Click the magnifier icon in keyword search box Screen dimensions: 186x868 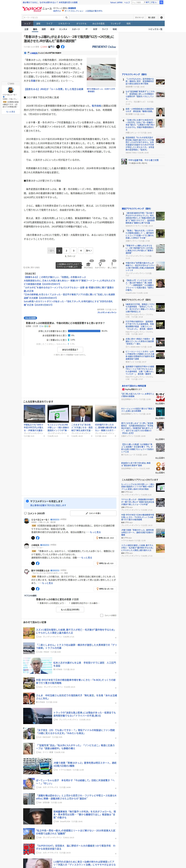coord(66,18)
